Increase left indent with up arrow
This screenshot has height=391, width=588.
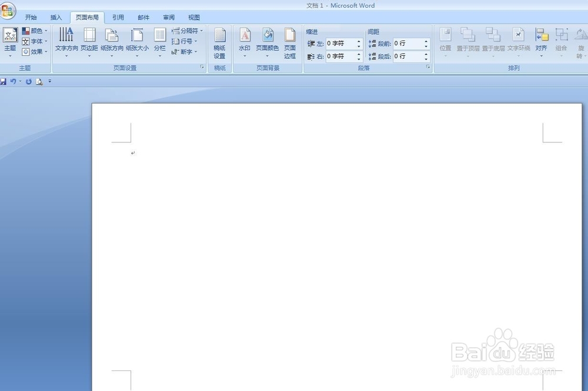tap(359, 41)
